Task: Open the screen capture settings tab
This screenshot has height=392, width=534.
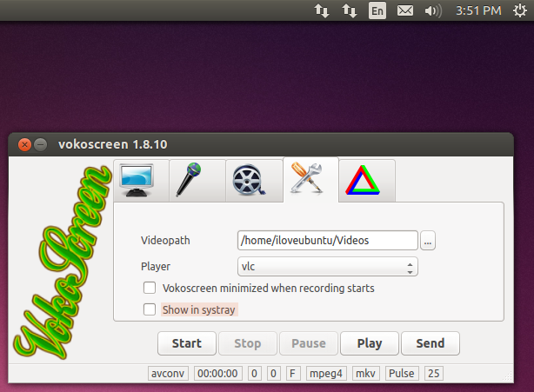Action: [x=141, y=181]
